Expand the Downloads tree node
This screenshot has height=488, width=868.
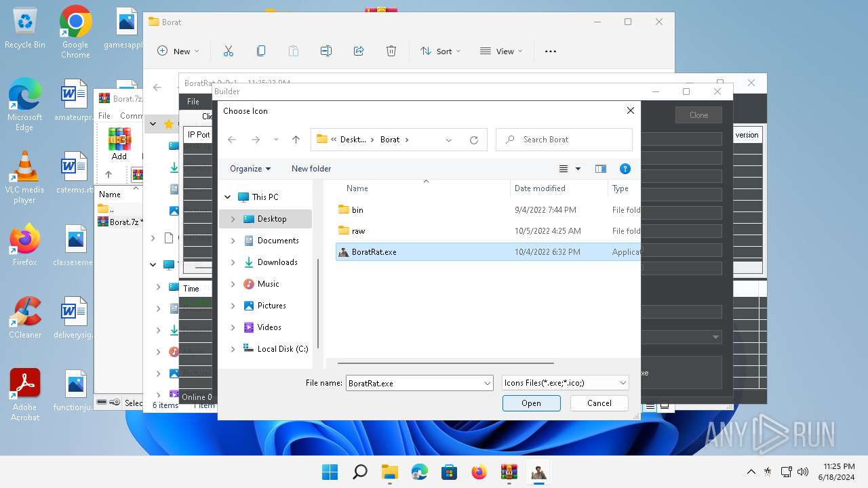(233, 262)
